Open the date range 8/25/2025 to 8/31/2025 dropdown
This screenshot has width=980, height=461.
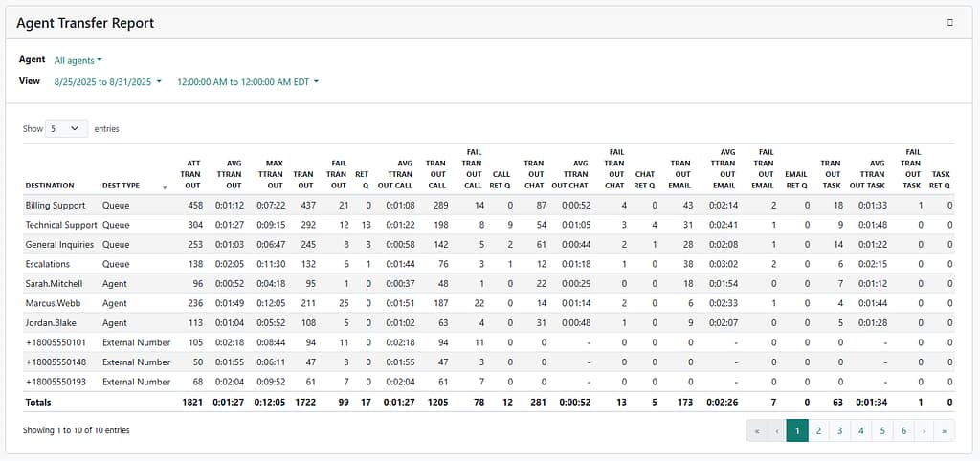click(107, 82)
